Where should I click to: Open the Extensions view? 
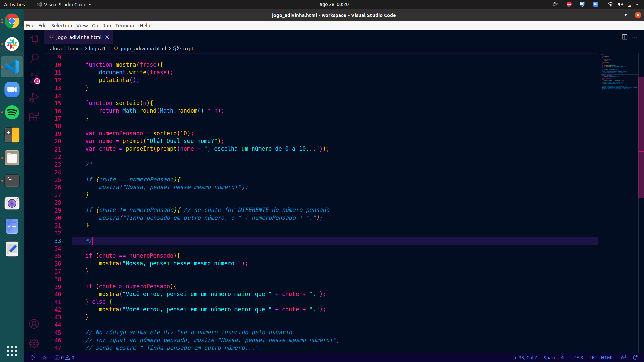(34, 117)
